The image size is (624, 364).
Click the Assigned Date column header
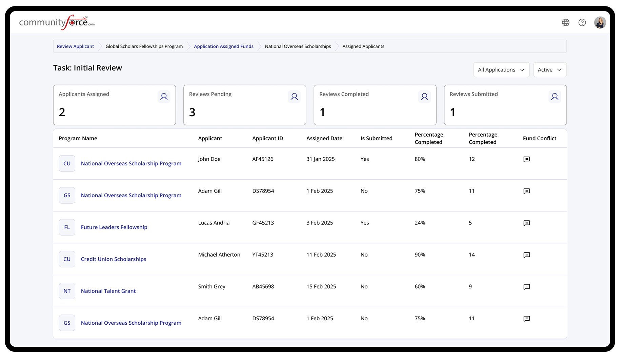(x=324, y=138)
